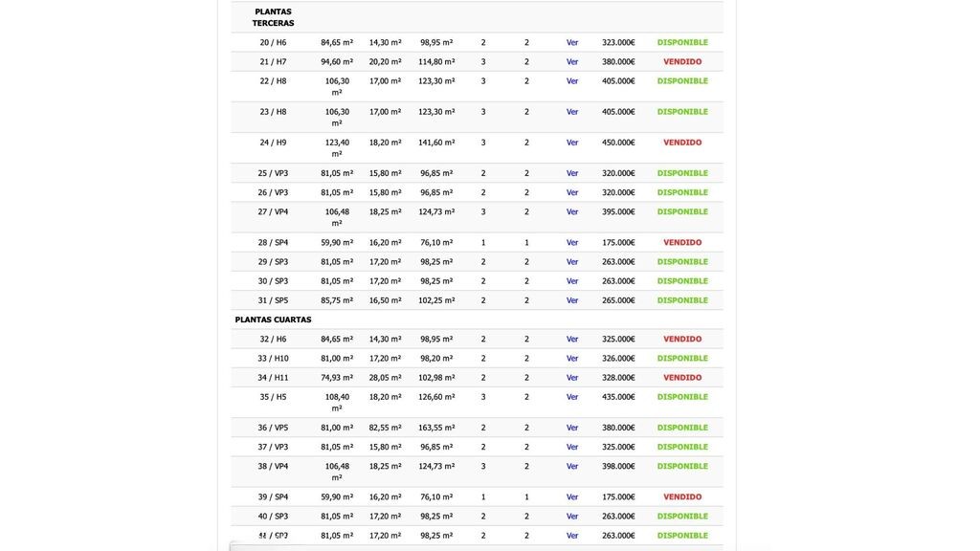This screenshot has height=551, width=980.
Task: Open Ver link for unit 24 / H9
Action: [x=572, y=143]
